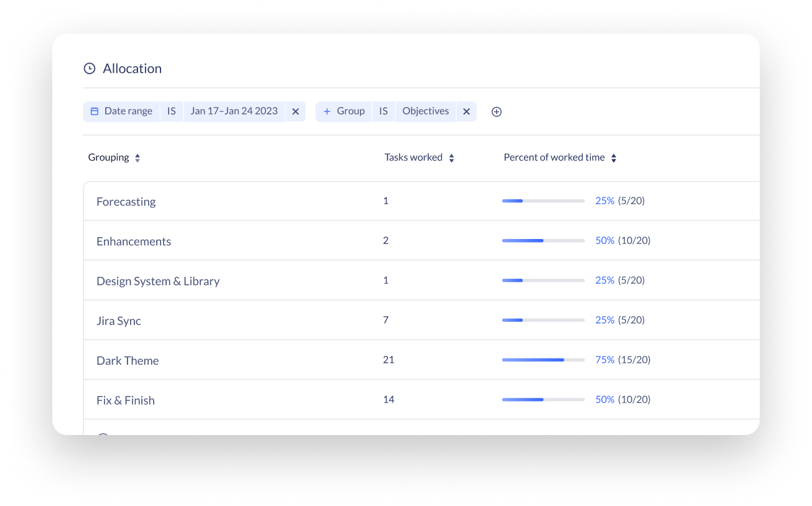Click Forecasting progress bar
This screenshot has height=506, width=812.
(x=543, y=201)
